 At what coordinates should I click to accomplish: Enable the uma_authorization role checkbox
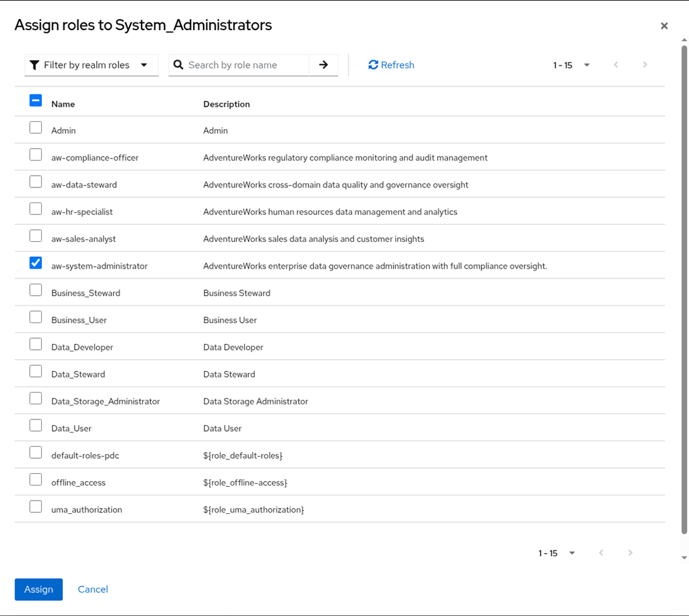coord(36,507)
